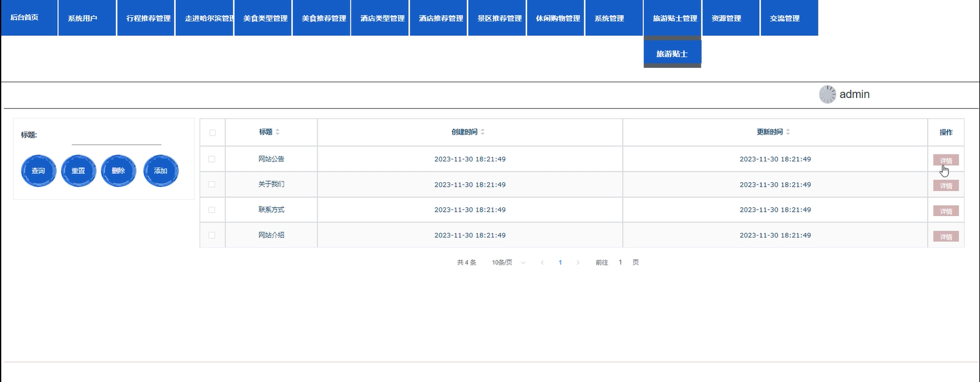This screenshot has height=382, width=980.
Task: Click the admin avatar icon
Action: pyautogui.click(x=827, y=94)
